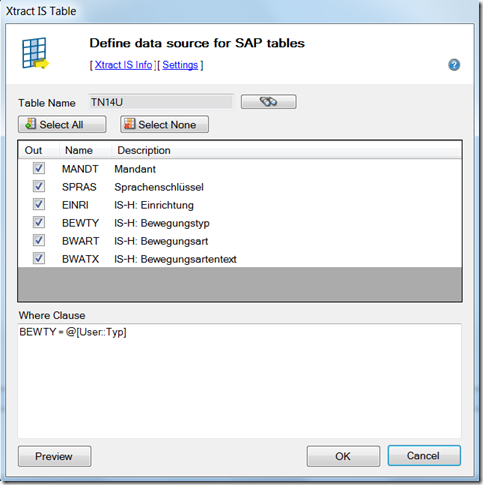Click the description 'Mandant'
The image size is (483, 485).
click(135, 169)
